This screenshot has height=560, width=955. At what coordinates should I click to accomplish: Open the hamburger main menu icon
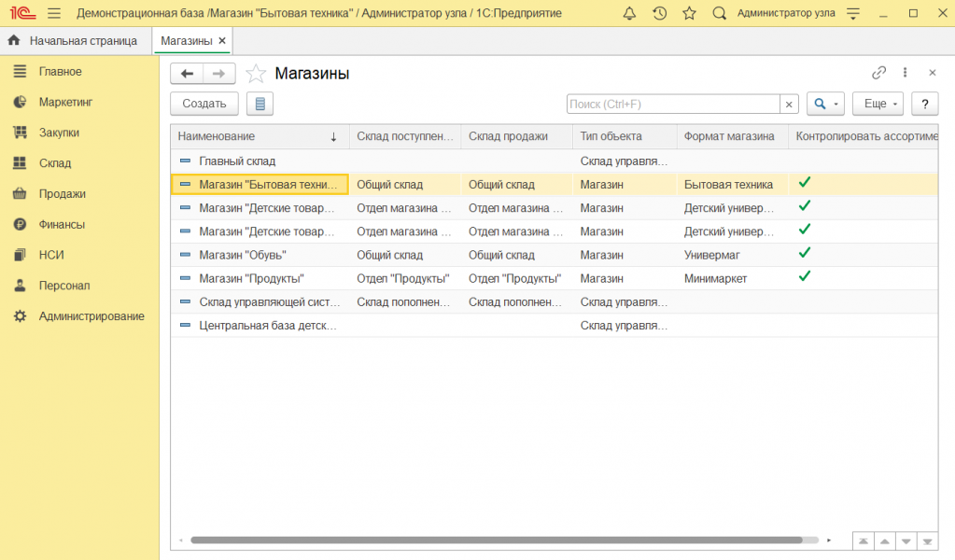[x=54, y=13]
